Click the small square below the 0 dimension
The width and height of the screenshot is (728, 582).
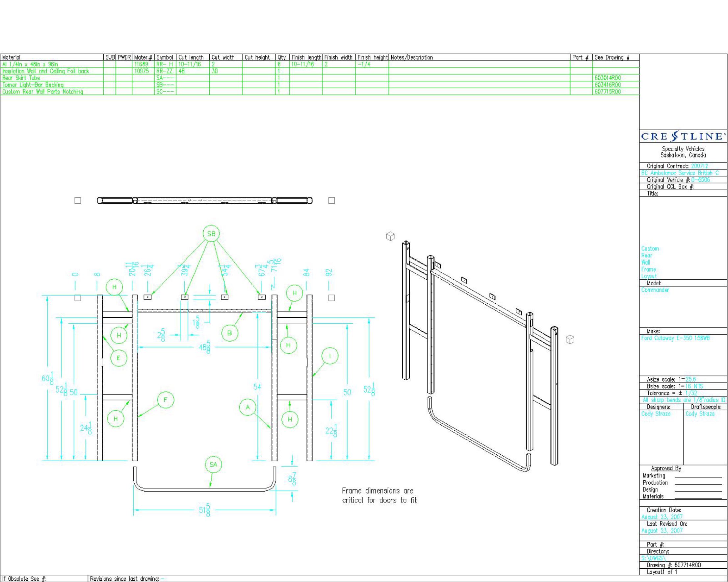pyautogui.click(x=78, y=298)
